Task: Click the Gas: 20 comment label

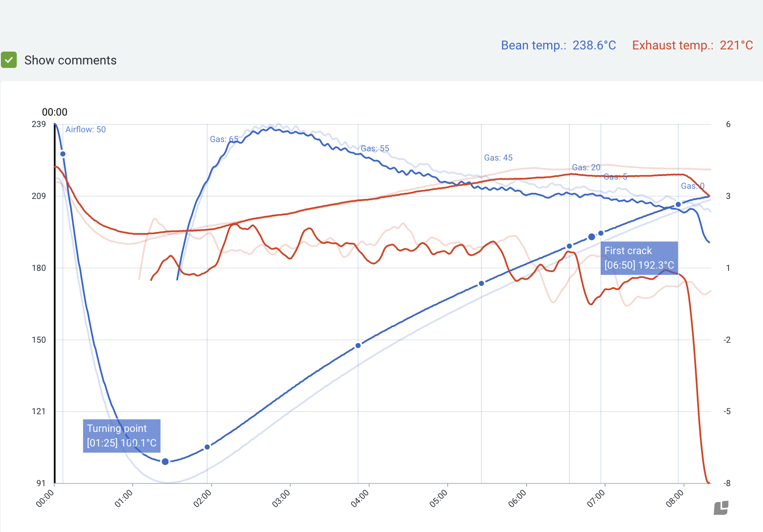Action: (x=586, y=168)
